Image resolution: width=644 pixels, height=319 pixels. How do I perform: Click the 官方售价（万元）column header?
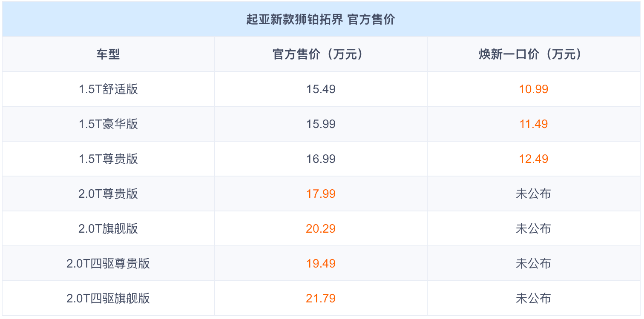tap(321, 54)
